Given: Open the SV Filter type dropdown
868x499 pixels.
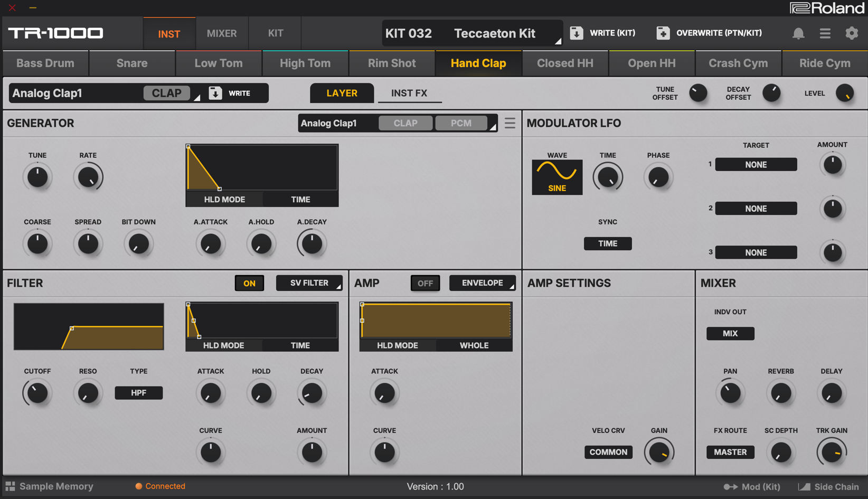Looking at the screenshot, I should tap(309, 283).
